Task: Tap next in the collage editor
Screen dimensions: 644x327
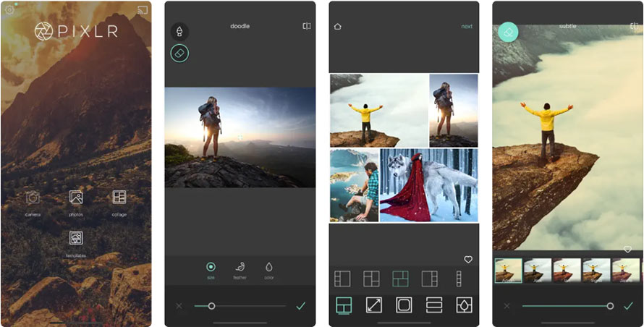Action: pos(467,27)
